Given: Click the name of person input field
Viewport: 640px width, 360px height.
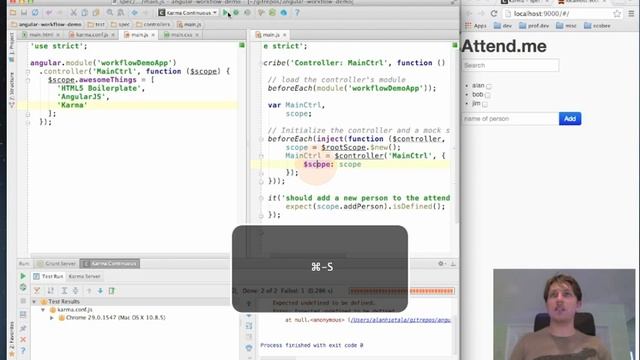Looking at the screenshot, I should [510, 119].
